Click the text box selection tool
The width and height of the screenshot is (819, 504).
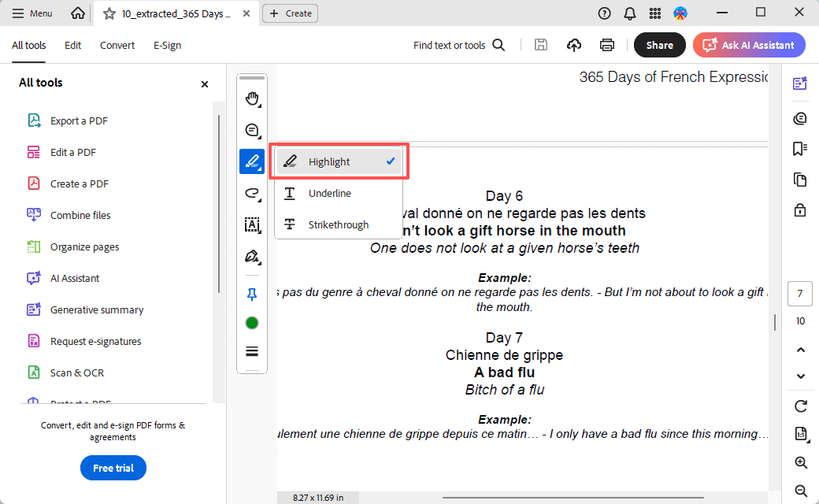(x=252, y=225)
